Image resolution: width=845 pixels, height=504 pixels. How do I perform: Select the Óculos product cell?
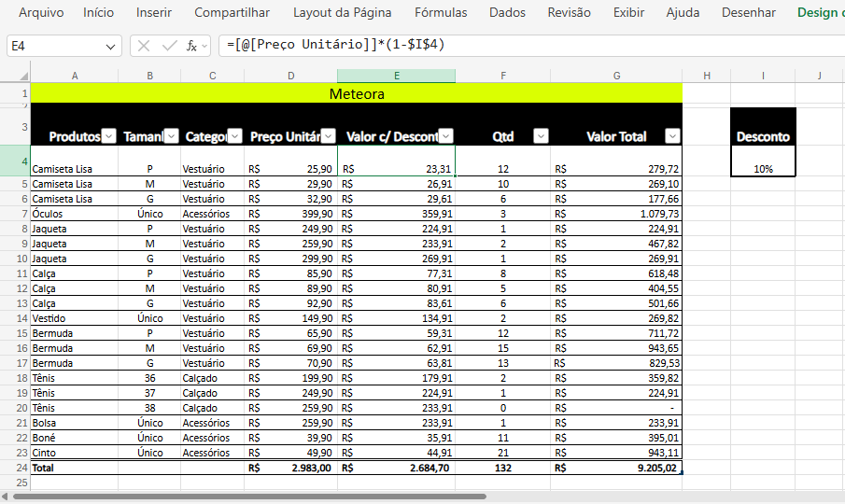75,214
